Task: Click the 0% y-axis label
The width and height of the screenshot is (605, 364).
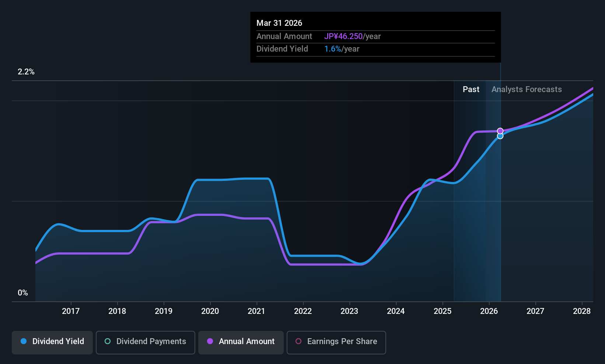Action: click(x=23, y=293)
